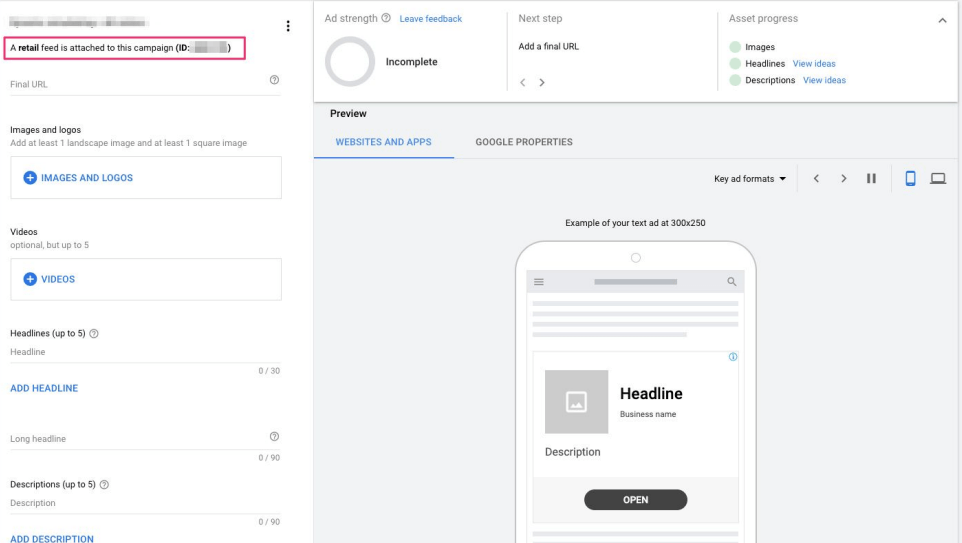
Task: Switch preview to mobile device view
Action: 910,179
